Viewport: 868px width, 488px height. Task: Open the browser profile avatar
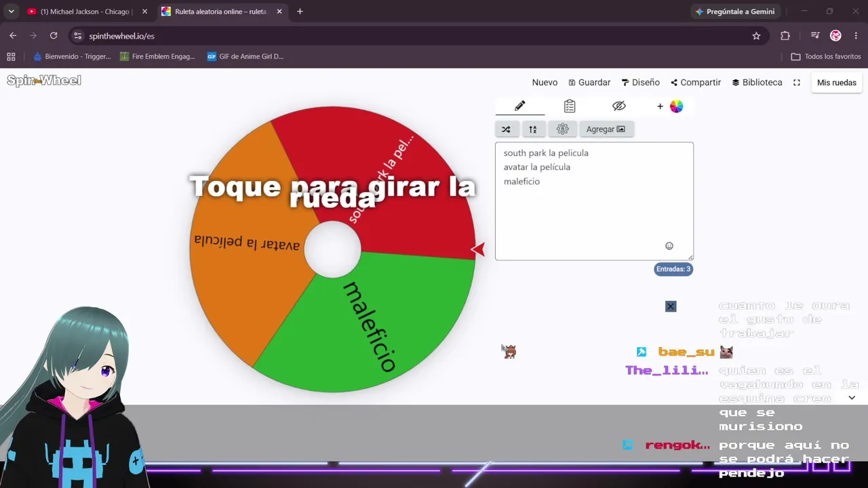point(835,36)
